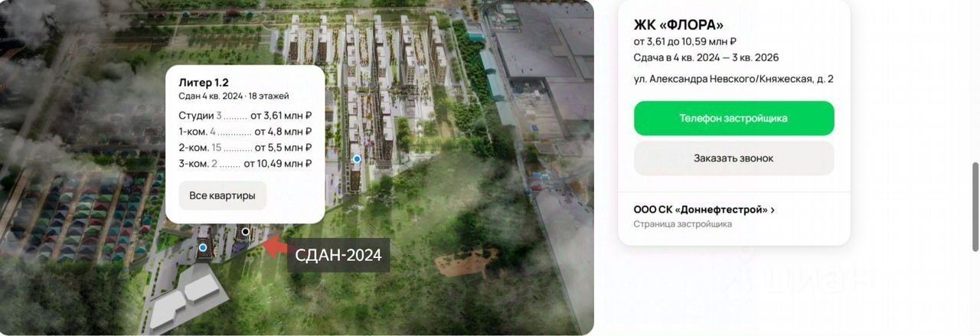Viewport: 980px width, 336px height.
Task: Select the 1-ком. row from 4,8 млн ₽
Action: coord(245,132)
